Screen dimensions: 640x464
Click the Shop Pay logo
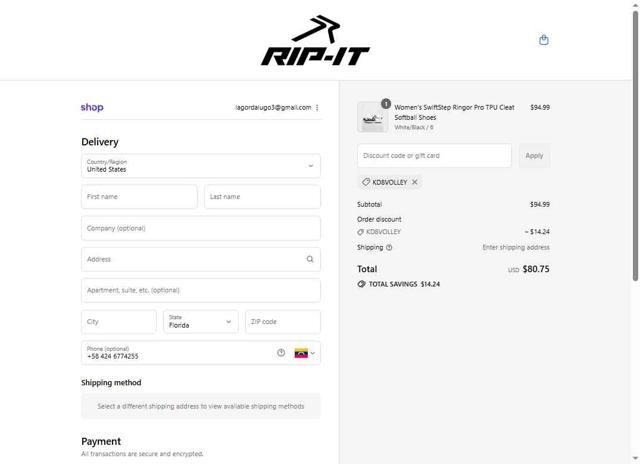click(x=92, y=107)
